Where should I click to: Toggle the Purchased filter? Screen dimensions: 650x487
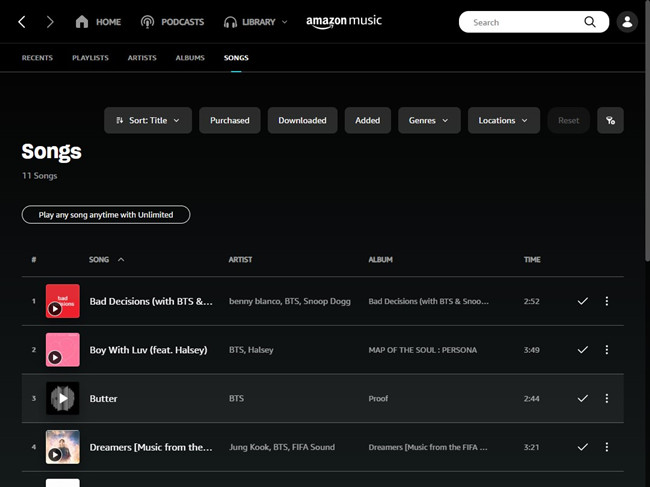[230, 121]
